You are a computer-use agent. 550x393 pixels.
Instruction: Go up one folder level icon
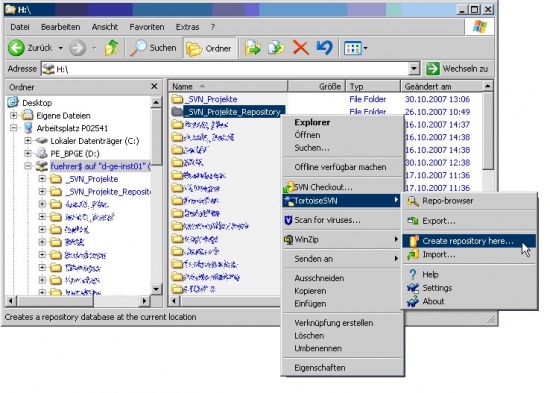click(x=112, y=48)
